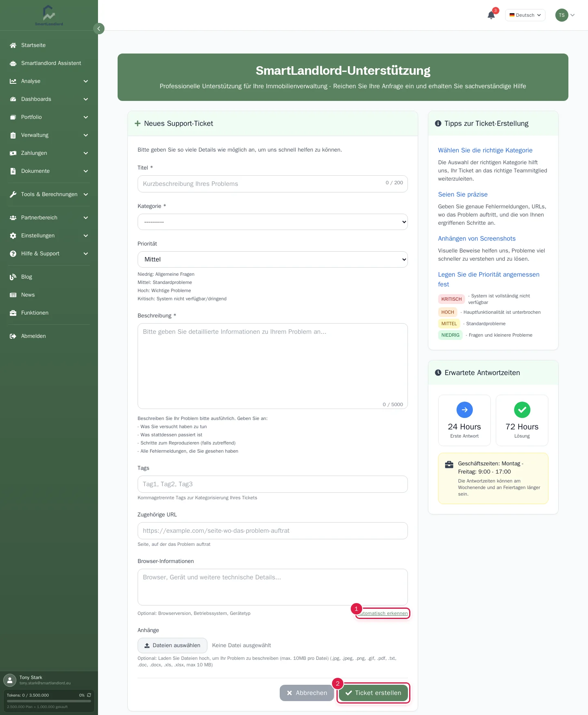Click the Verwaltung clipboard icon

[13, 135]
